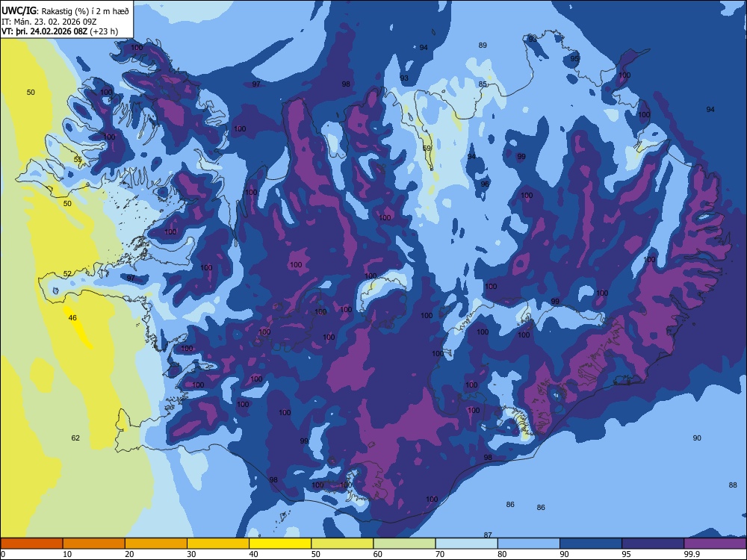Screen dimensions: 747x560
Task: Click the 70–80 pale blue legend swatch
Action: tap(466, 544)
